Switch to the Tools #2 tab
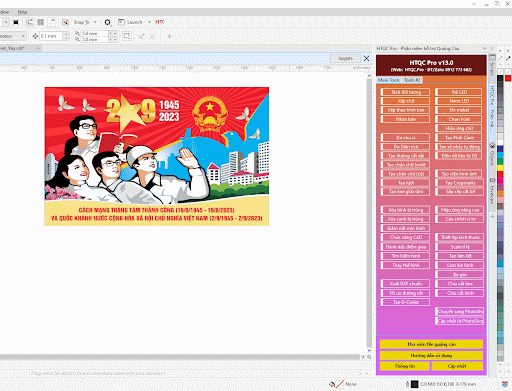Viewport: 512px width, 391px height. [412, 80]
